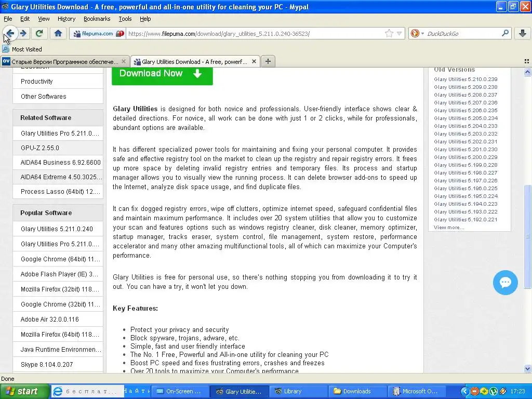This screenshot has height=399, width=532.
Task: Click the page scrollbar up arrow
Action: coord(527,72)
